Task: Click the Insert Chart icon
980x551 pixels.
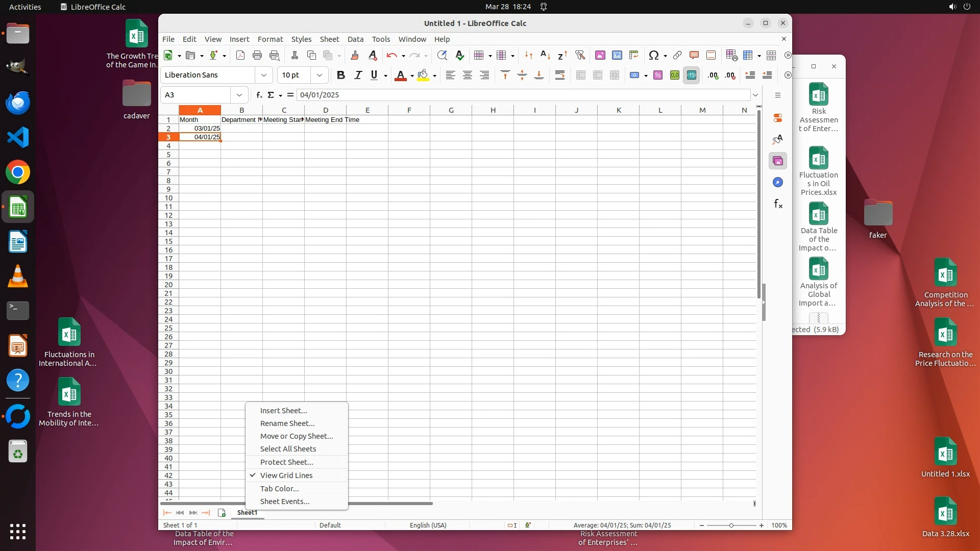Action: [617, 55]
